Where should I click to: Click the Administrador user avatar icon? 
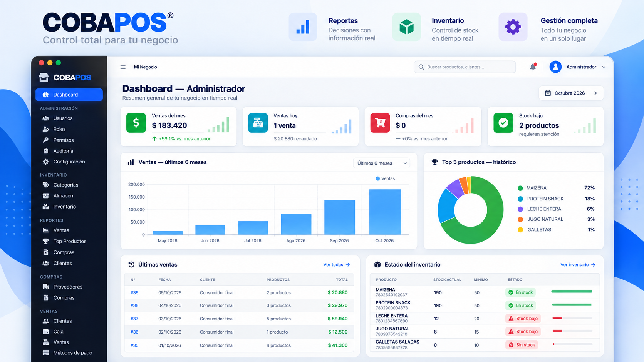click(555, 67)
